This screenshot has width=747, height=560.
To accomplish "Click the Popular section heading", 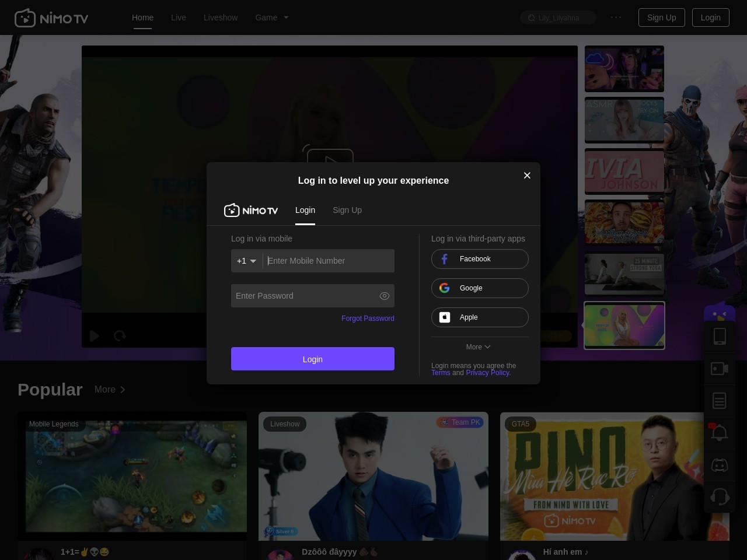I will tap(50, 390).
